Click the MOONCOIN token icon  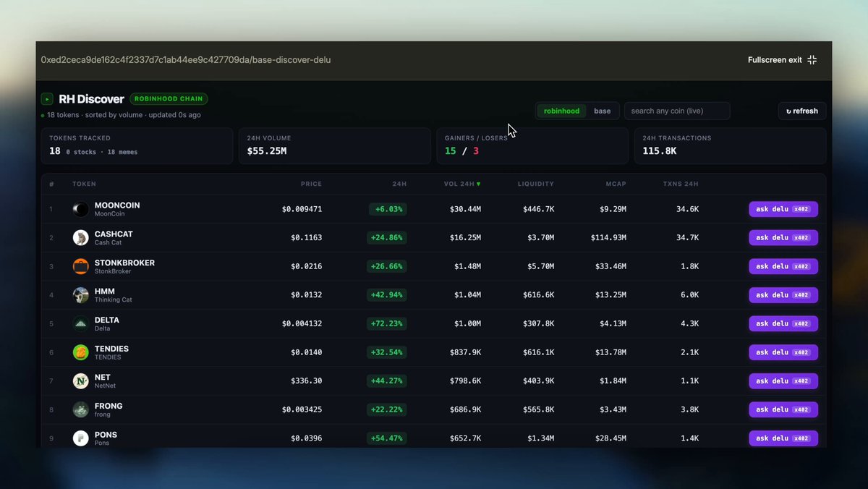tap(81, 209)
